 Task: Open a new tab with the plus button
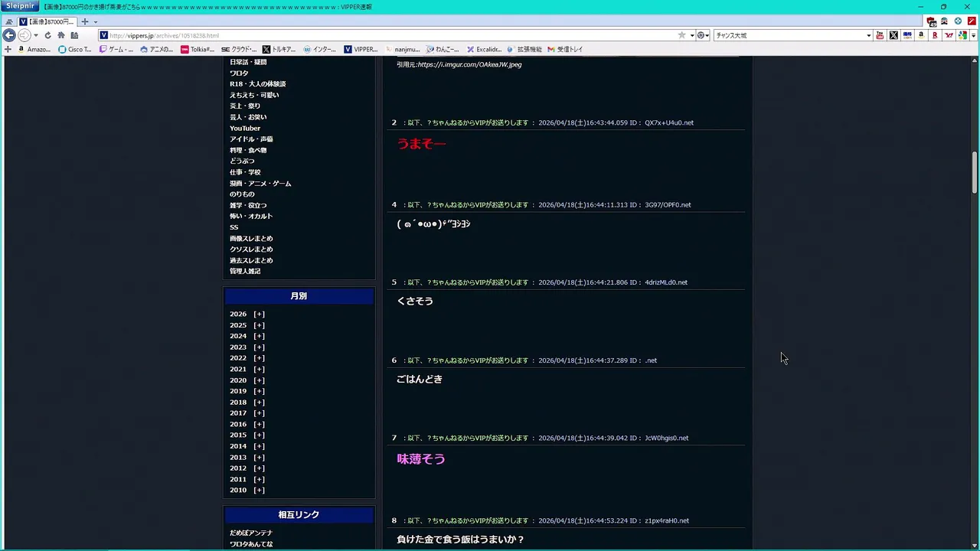pyautogui.click(x=85, y=21)
